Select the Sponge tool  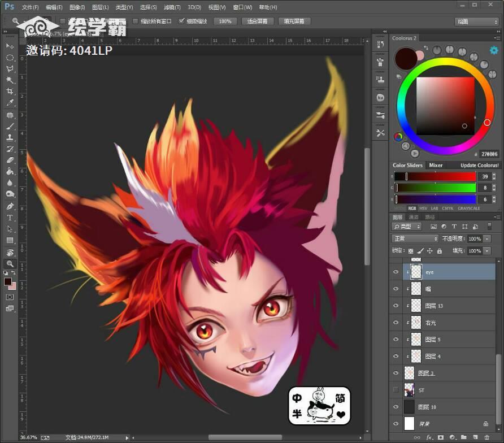(x=10, y=194)
